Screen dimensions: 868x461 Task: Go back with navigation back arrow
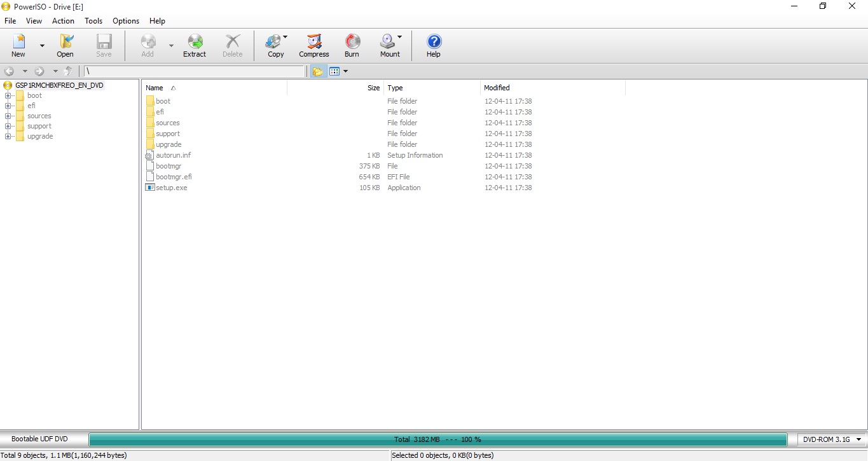point(9,71)
